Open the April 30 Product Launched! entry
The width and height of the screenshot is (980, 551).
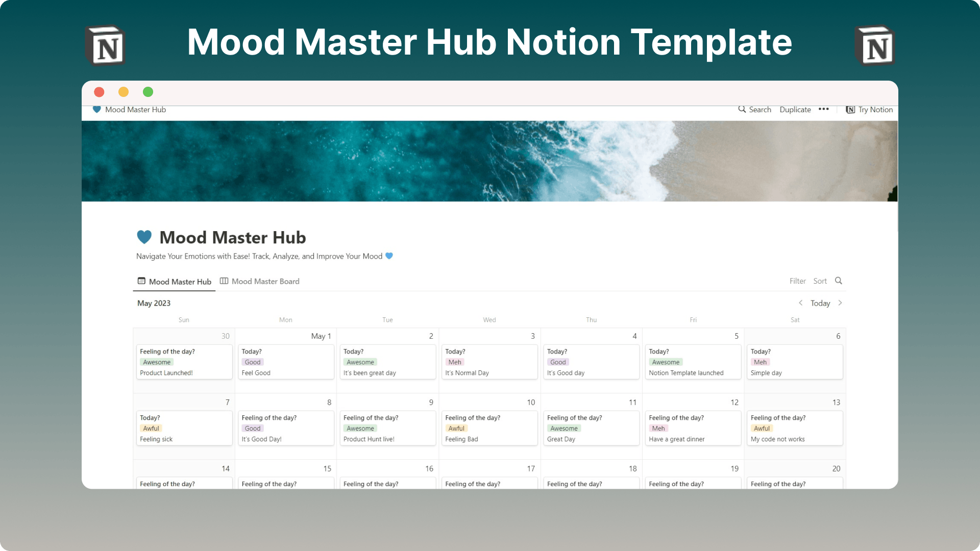coord(184,362)
